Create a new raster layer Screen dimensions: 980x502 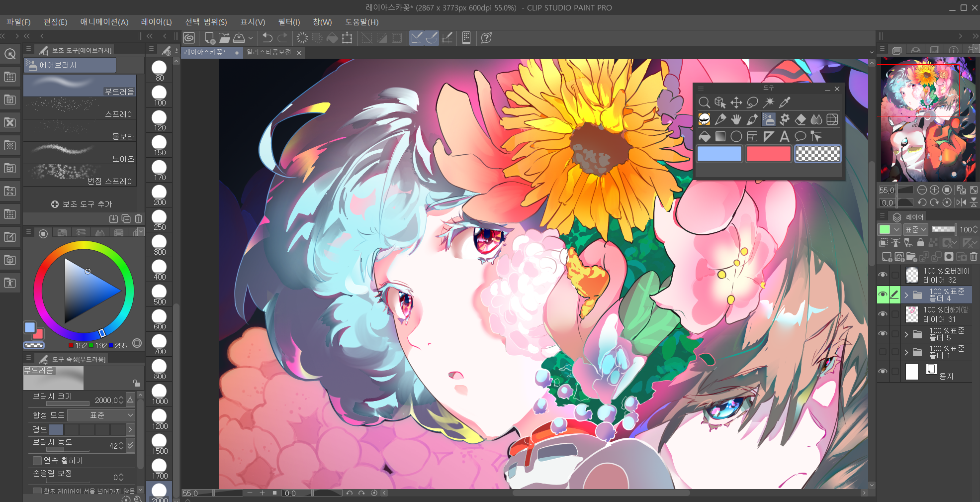click(887, 257)
